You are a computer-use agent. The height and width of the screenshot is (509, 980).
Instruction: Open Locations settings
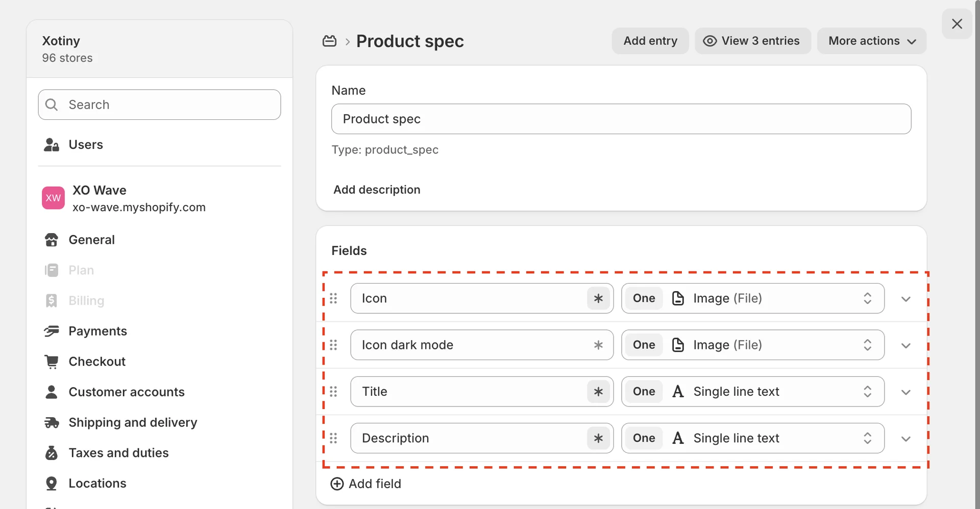coord(159,483)
